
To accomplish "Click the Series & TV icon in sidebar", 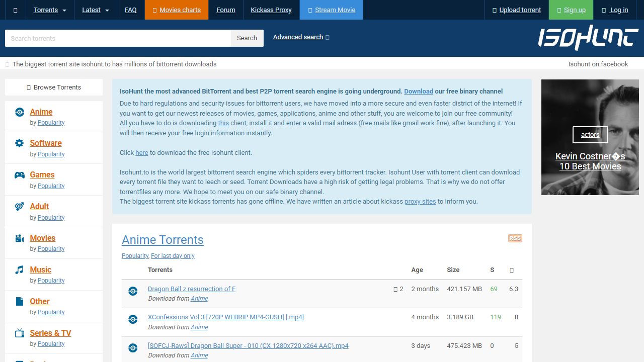I will pyautogui.click(x=20, y=333).
